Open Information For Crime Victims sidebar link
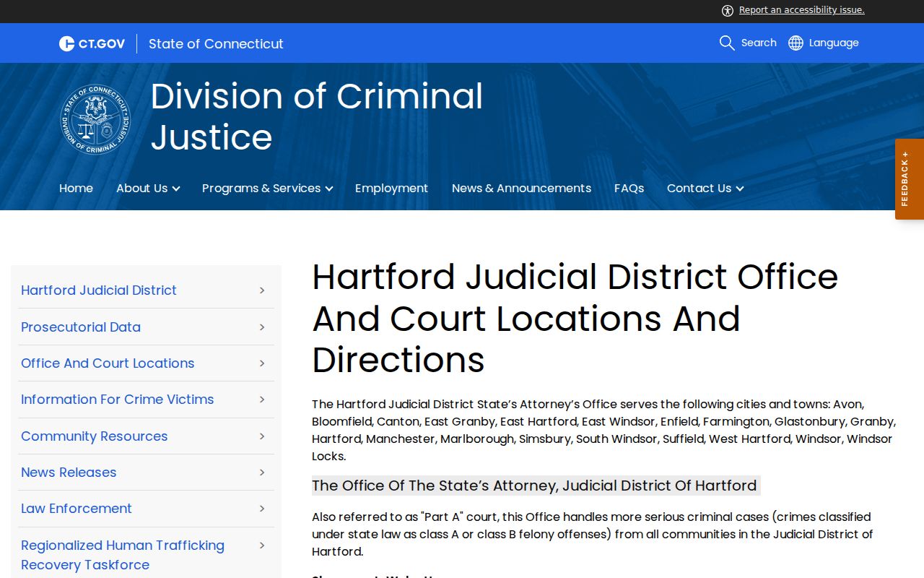This screenshot has height=578, width=924. pos(118,399)
